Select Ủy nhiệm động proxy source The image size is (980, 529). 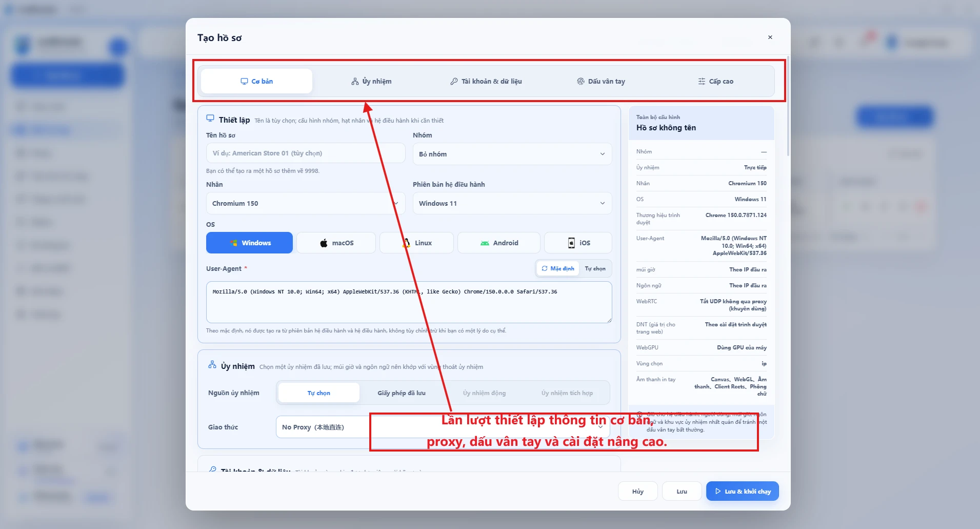click(x=484, y=393)
